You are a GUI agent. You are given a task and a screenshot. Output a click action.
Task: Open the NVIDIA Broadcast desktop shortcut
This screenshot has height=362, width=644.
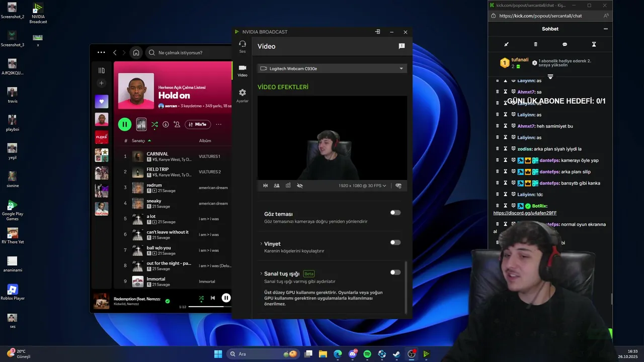(38, 13)
